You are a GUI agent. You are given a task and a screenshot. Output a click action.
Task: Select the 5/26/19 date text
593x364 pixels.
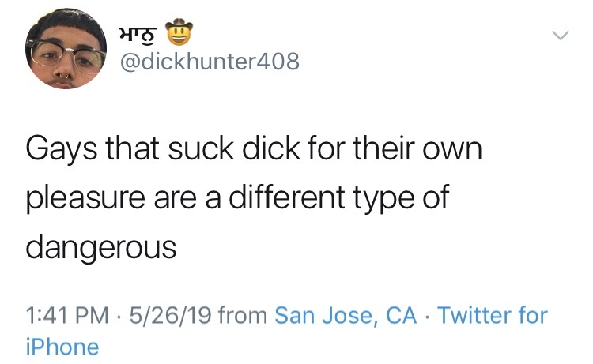tap(170, 315)
